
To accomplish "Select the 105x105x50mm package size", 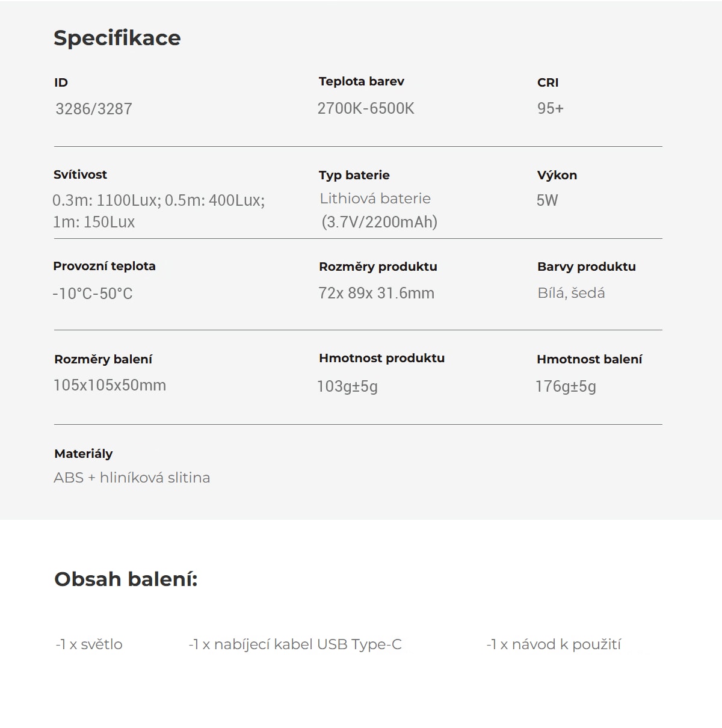I will pyautogui.click(x=110, y=385).
